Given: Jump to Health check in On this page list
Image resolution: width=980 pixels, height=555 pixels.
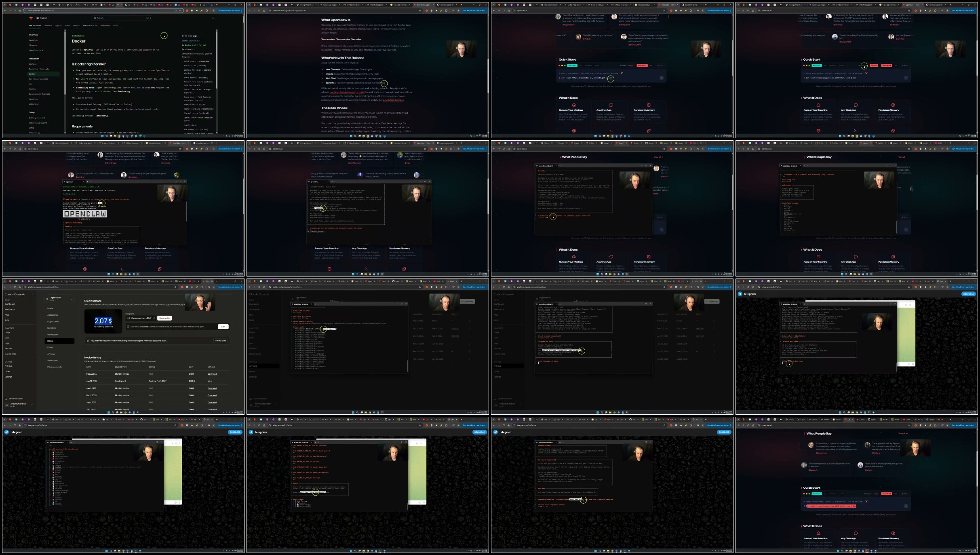Looking at the screenshot, I should click(x=190, y=125).
